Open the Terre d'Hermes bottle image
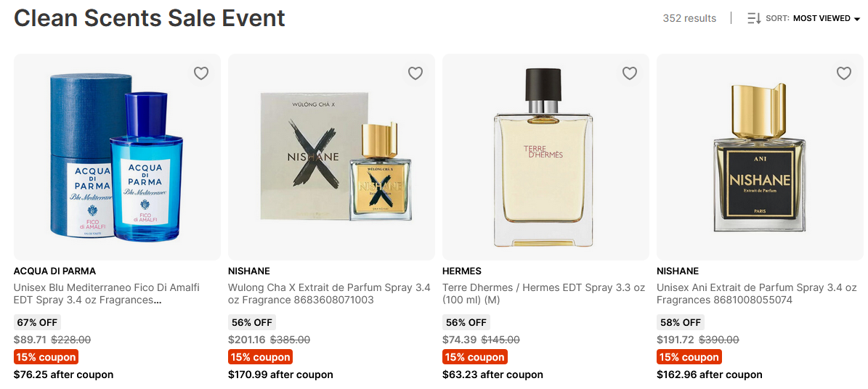Screen dimensions: 868x389 coord(545,157)
